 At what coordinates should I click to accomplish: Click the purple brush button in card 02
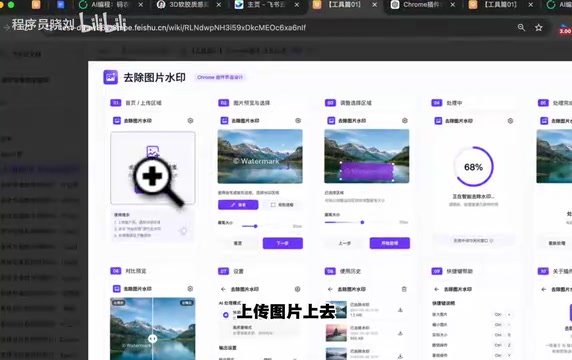pos(238,205)
